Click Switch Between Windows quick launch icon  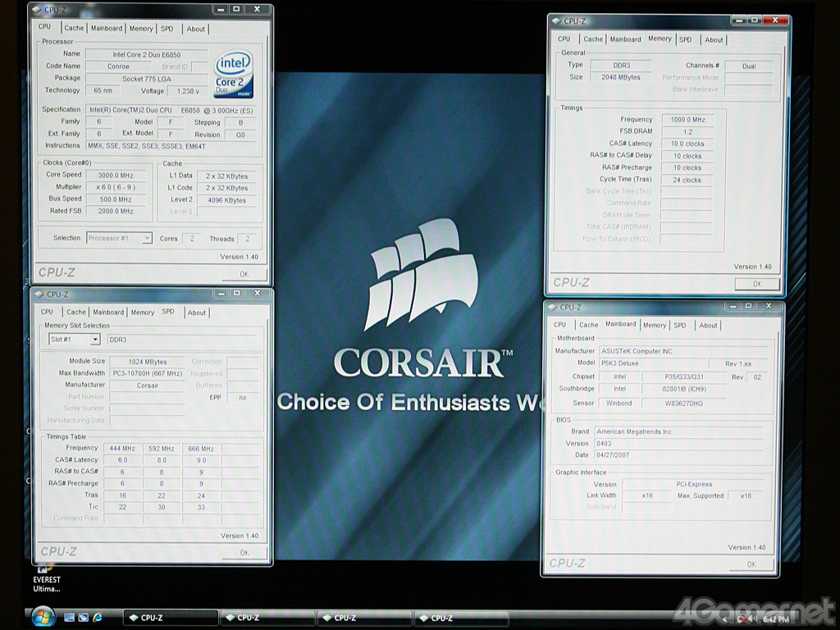point(84,617)
